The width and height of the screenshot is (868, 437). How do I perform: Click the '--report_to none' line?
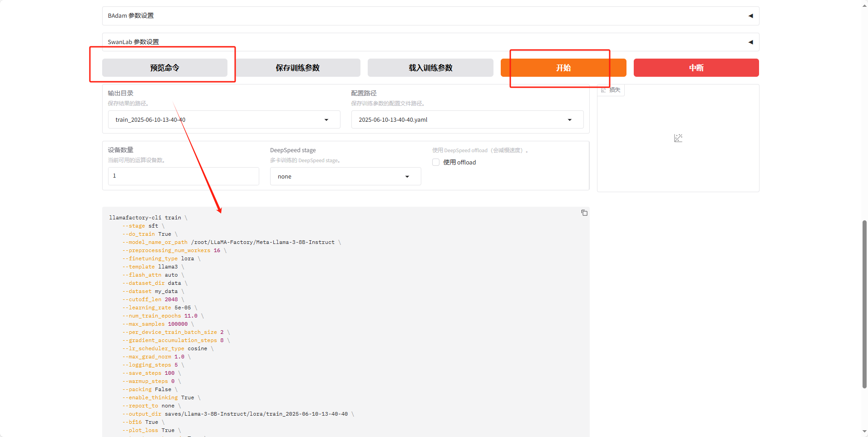[x=152, y=406]
